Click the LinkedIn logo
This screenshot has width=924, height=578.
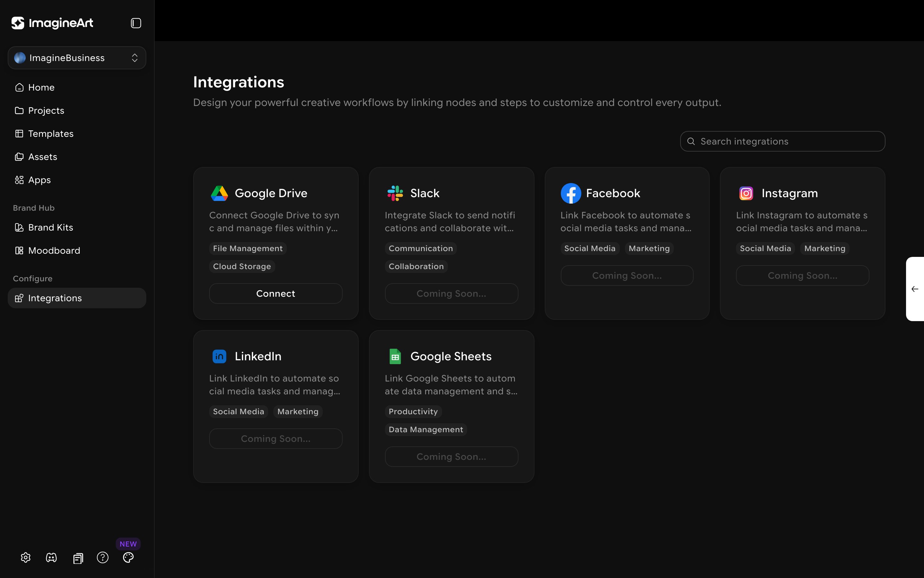[x=219, y=356]
